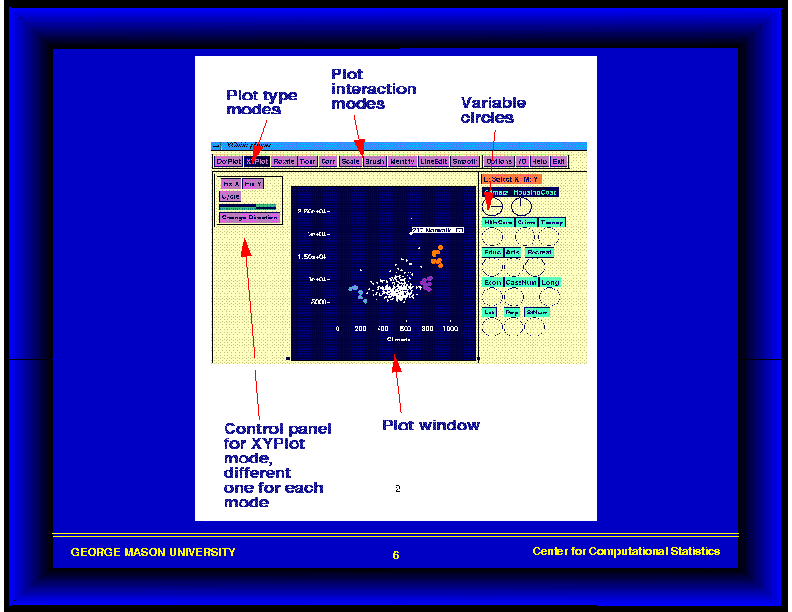The image size is (792, 612).
Task: Click the dashed circle under Crime
Action: click(524, 236)
